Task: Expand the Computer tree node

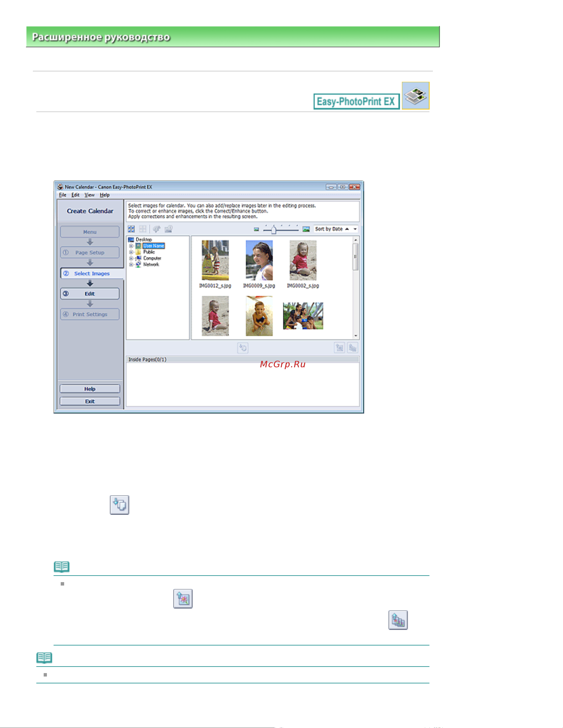Action: [131, 258]
